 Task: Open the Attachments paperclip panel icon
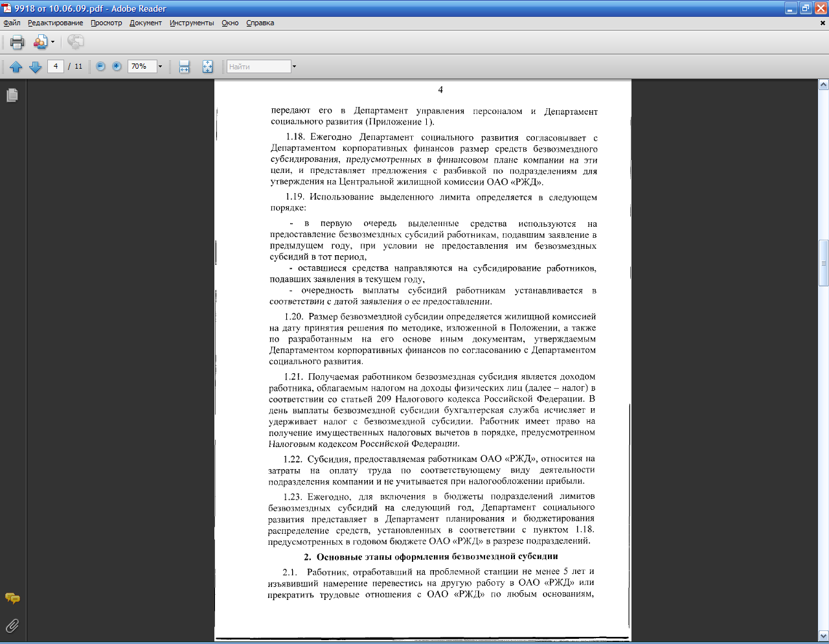pyautogui.click(x=12, y=626)
